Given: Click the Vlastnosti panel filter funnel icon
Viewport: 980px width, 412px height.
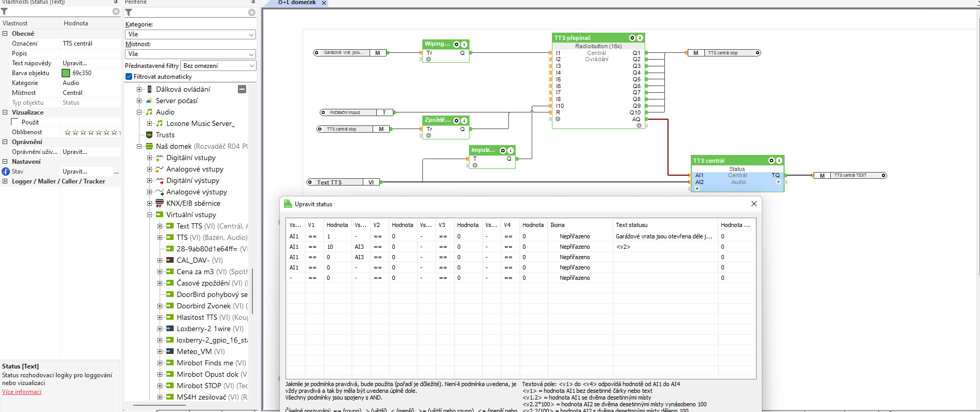Looking at the screenshot, I should click(x=5, y=11).
